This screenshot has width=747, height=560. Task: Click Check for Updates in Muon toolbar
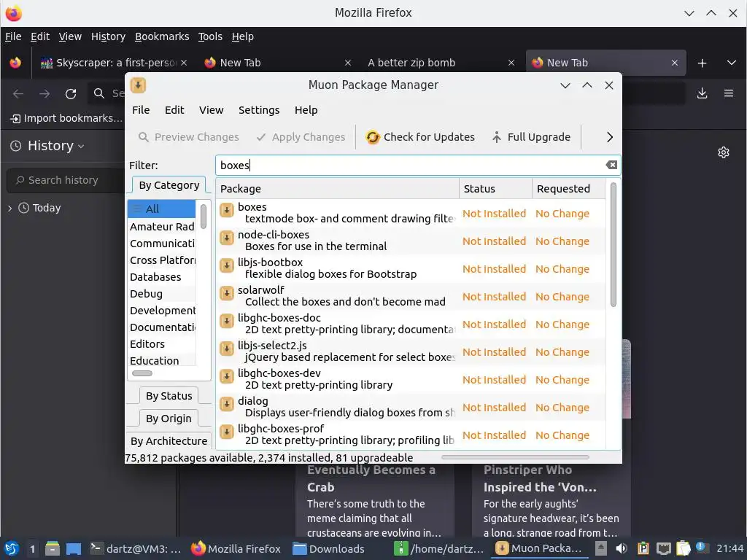coord(419,137)
